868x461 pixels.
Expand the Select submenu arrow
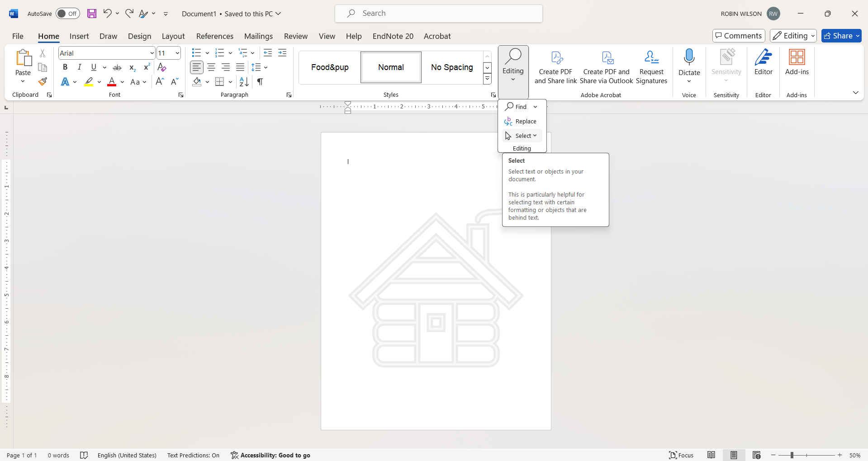(535, 136)
